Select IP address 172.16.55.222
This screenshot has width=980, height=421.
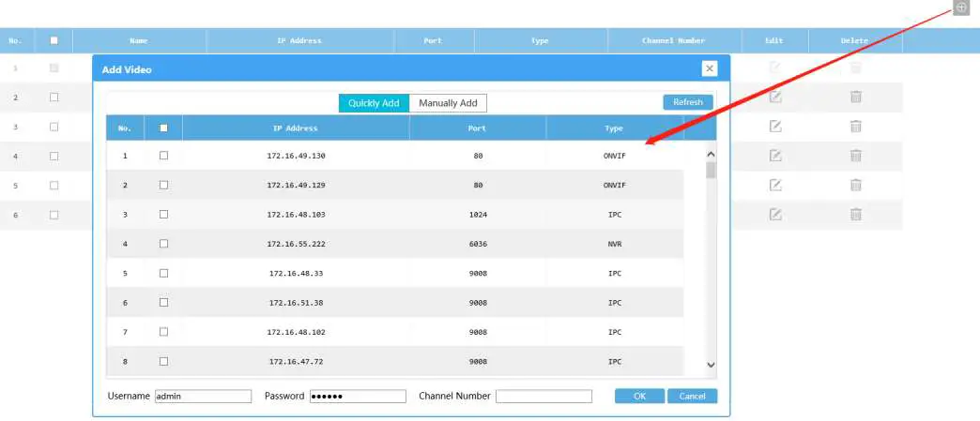(297, 244)
